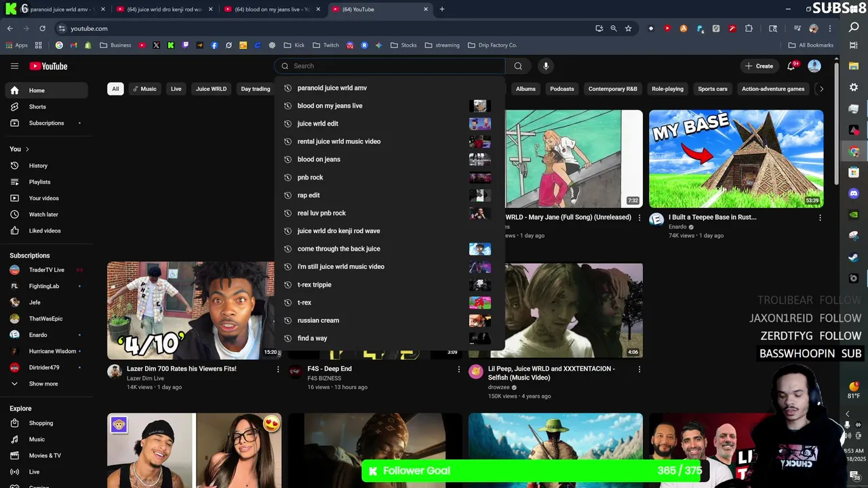Expand the You section chevron
Screen dimensions: 868x488
tap(27, 149)
